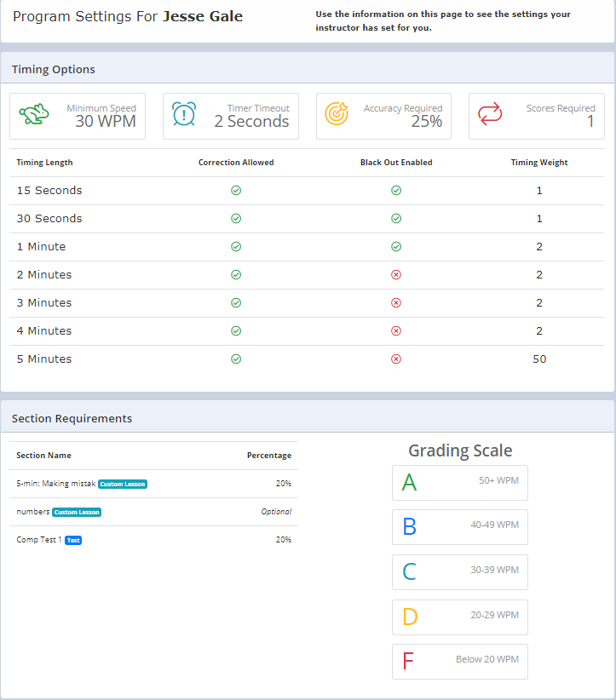Image resolution: width=616 pixels, height=700 pixels.
Task: Click the teal letter C grade
Action: point(409,572)
